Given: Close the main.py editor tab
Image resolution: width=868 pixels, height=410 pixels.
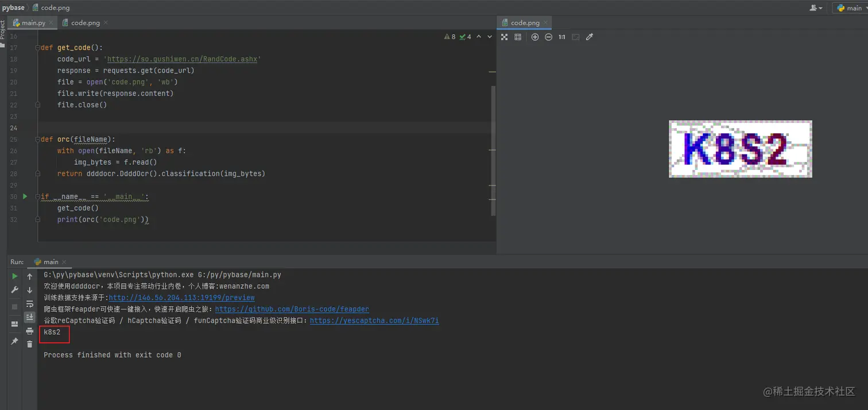Looking at the screenshot, I should [x=52, y=23].
